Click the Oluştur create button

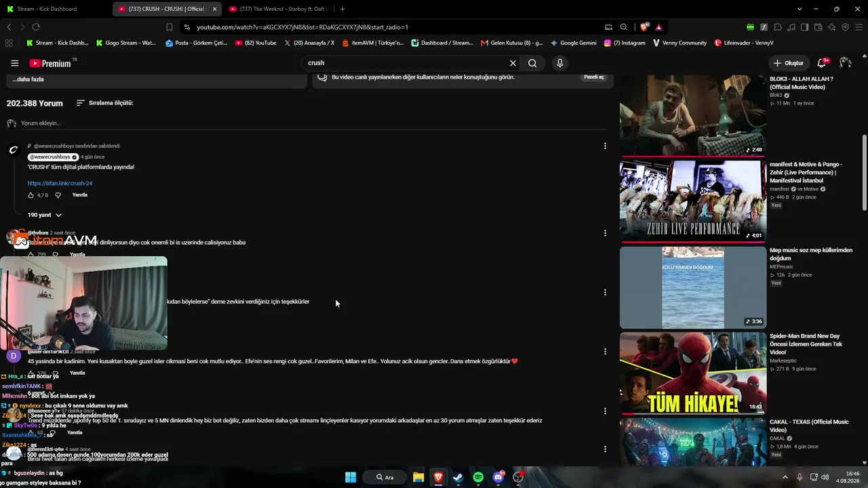tap(788, 63)
